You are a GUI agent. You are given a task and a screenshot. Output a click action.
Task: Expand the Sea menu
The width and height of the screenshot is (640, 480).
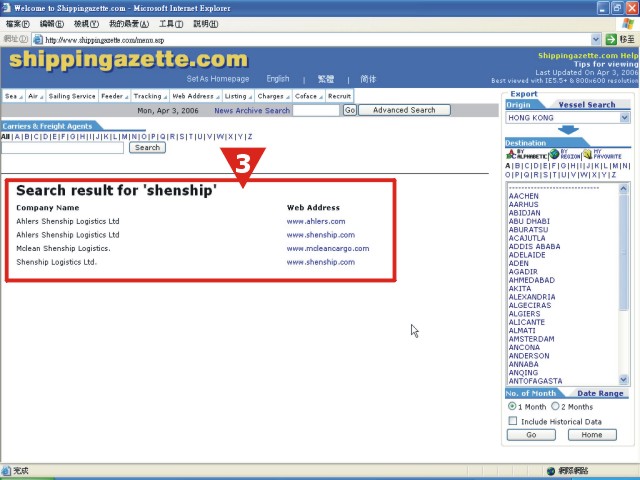pos(13,96)
